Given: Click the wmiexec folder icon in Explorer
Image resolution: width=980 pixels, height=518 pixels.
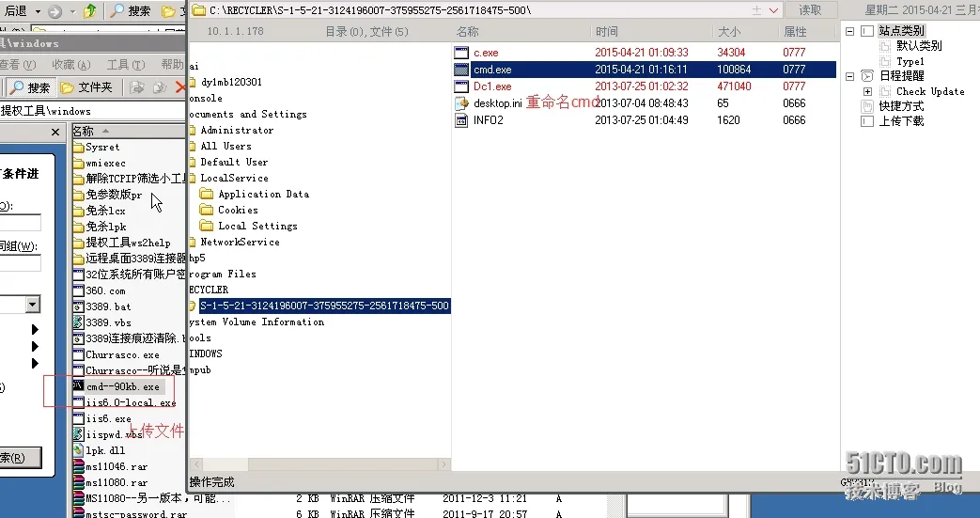Looking at the screenshot, I should (78, 164).
